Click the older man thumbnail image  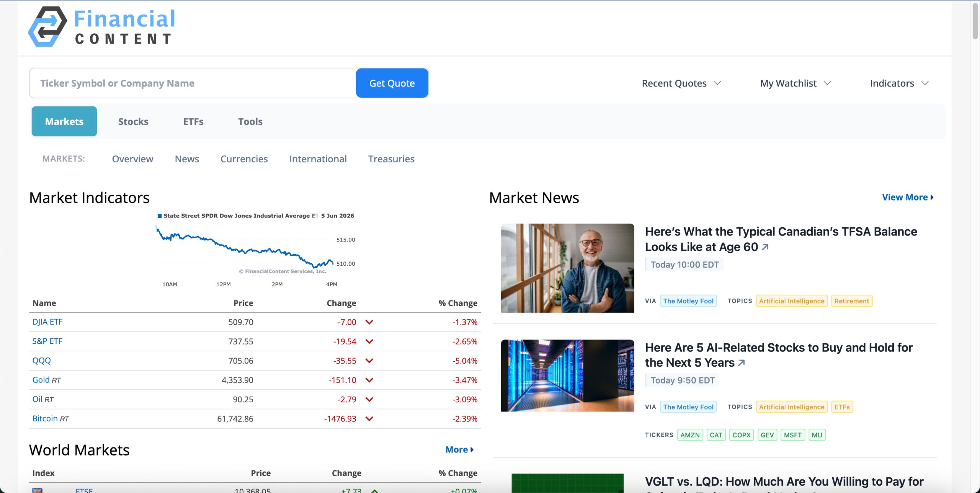click(567, 268)
